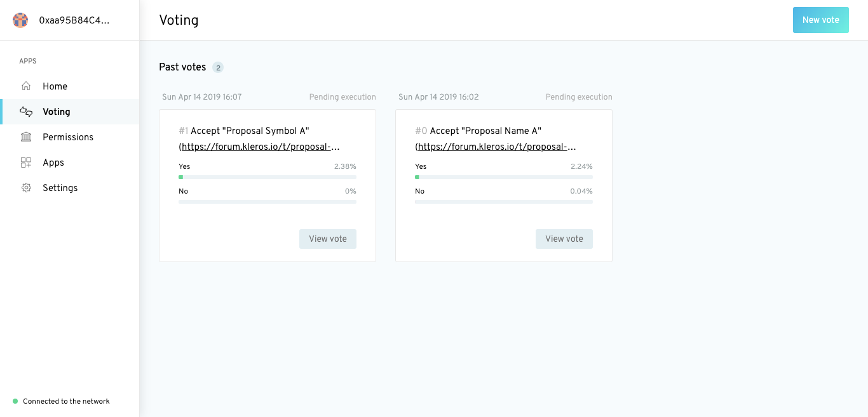Open forum link in Proposal Symbol A
The height and width of the screenshot is (417, 868).
[x=259, y=147]
